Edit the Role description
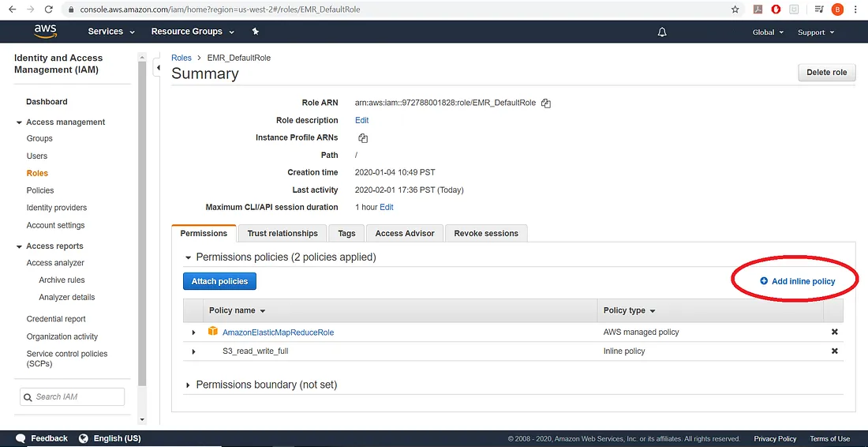 [x=361, y=120]
